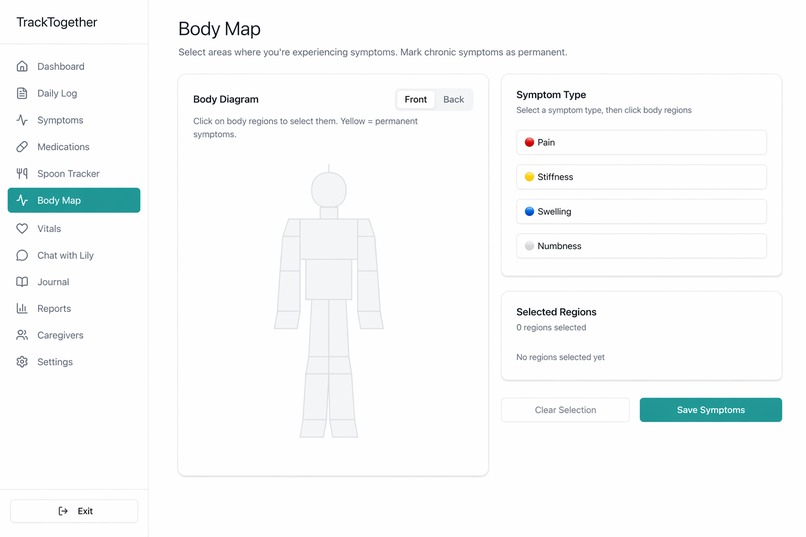The width and height of the screenshot is (806, 537).
Task: Select the Stiffness symptom type
Action: (x=641, y=177)
